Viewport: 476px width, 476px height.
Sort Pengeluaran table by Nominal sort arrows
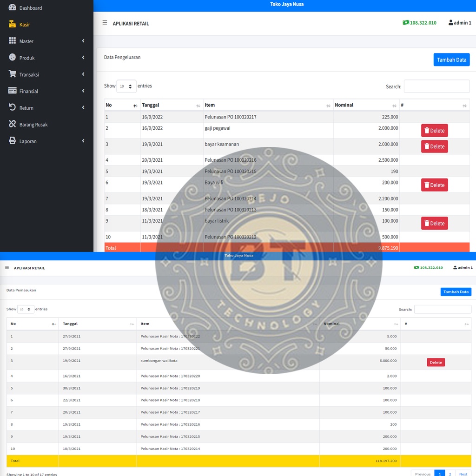point(394,106)
